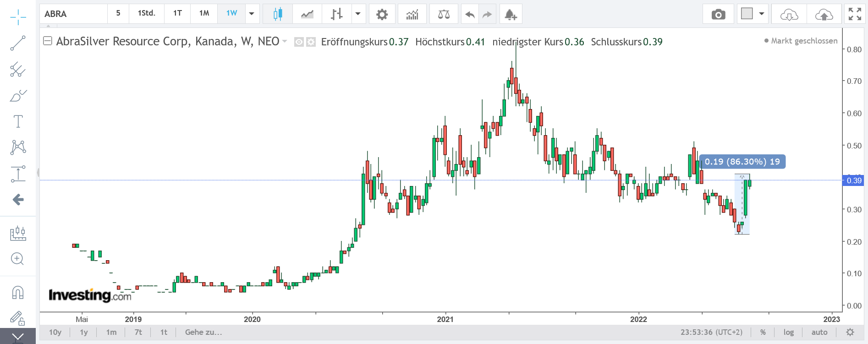868x344 pixels.
Task: Set range to 1y
Action: (84, 332)
